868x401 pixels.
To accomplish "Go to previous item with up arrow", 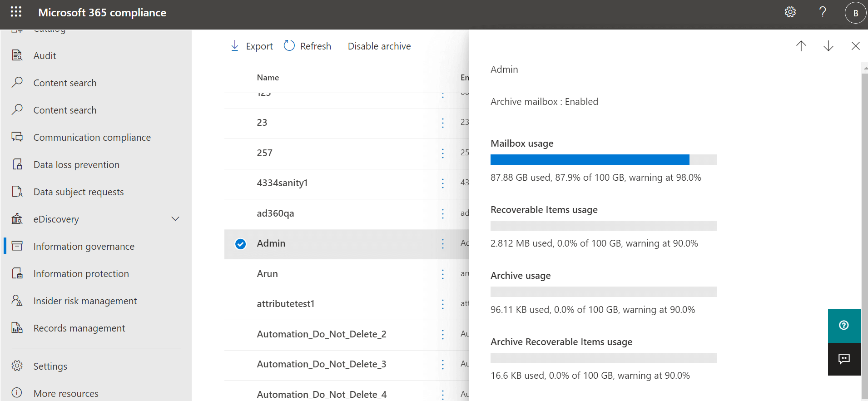I will coord(801,46).
